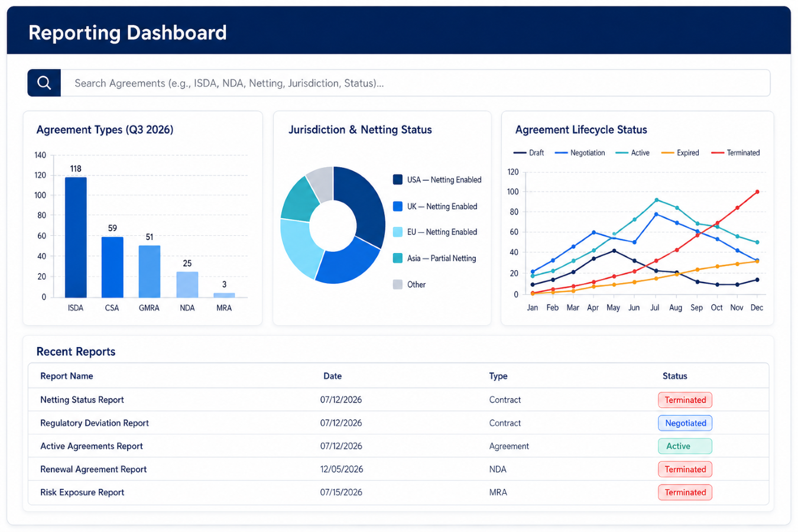
Task: Click the Jul month label on lifecycle chart
Action: pyautogui.click(x=654, y=307)
